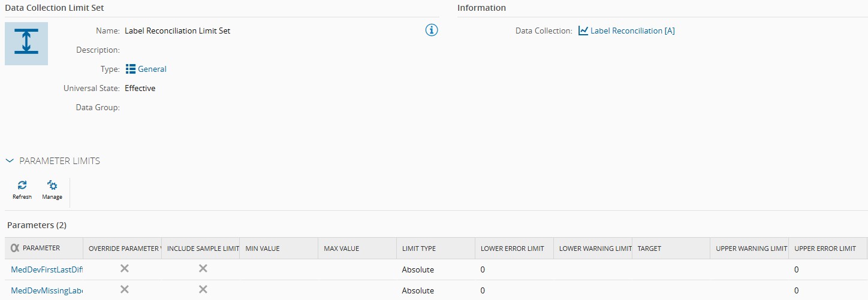Toggle override X for MedDevFirstLastDiff row
This screenshot has height=300, width=868.
125,269
